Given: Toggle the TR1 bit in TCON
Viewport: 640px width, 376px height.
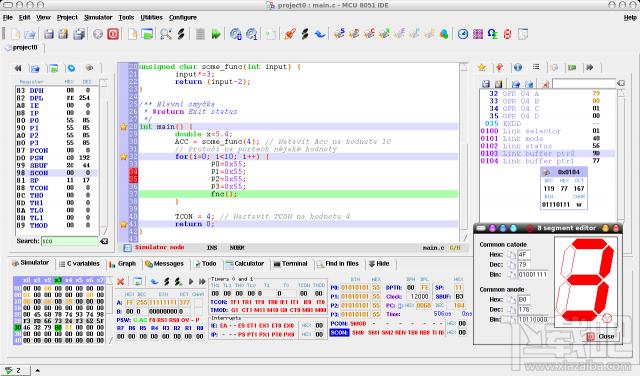Looking at the screenshot, I should click(247, 302).
